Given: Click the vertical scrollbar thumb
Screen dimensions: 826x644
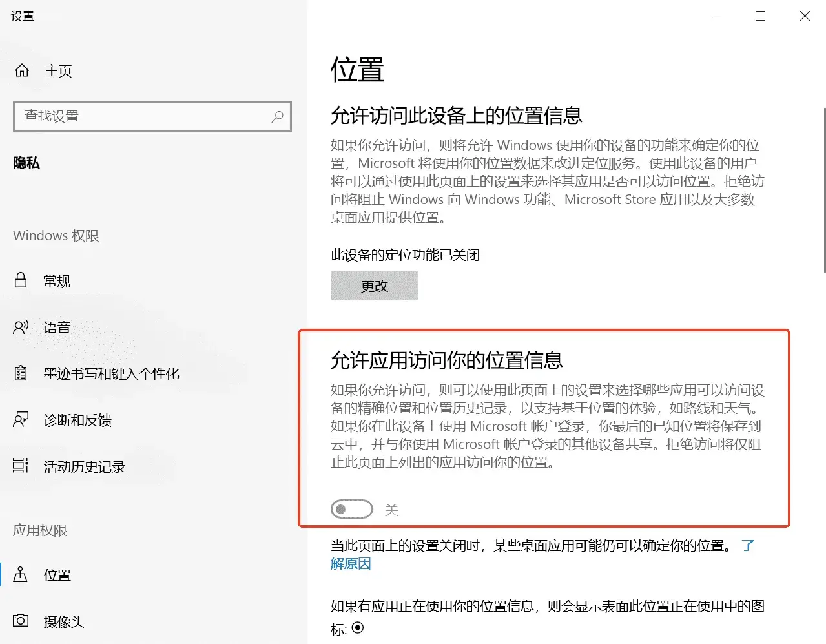Looking at the screenshot, I should coord(823,191).
